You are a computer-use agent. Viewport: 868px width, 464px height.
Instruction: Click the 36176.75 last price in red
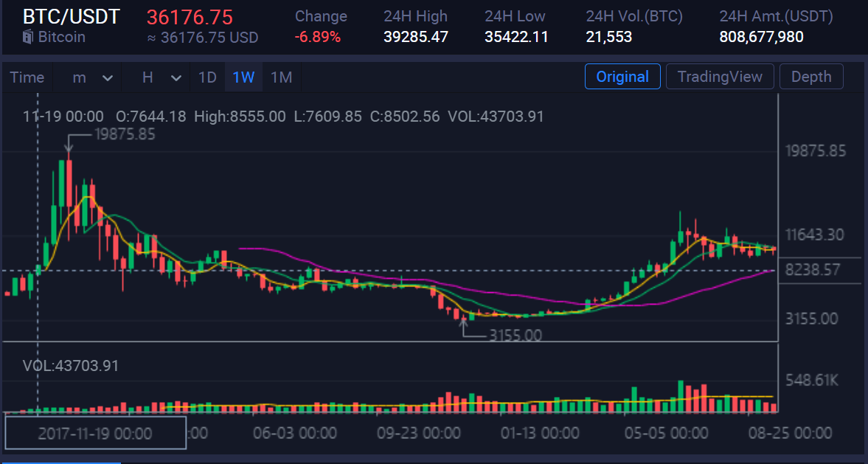click(190, 17)
